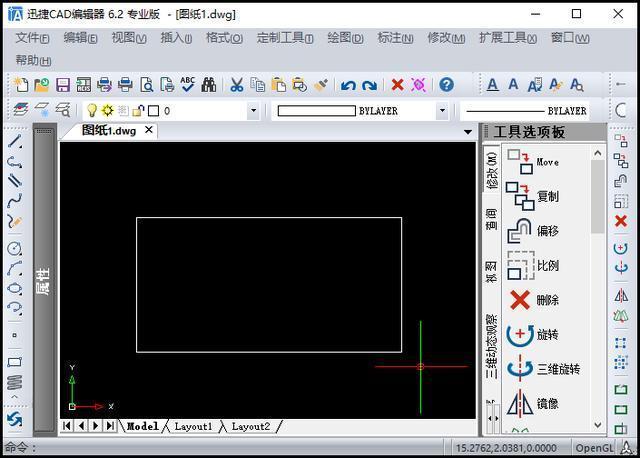Open the print preview icon

coord(146,84)
